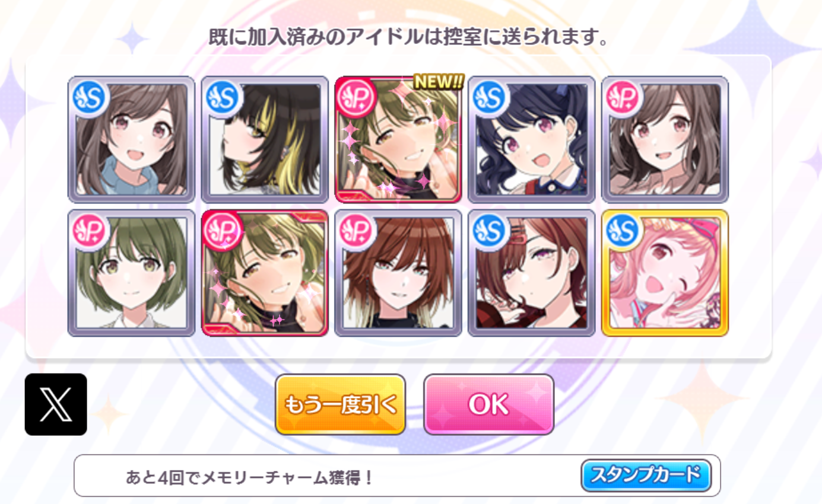Select the NEW!! sparkling idol card

398,139
